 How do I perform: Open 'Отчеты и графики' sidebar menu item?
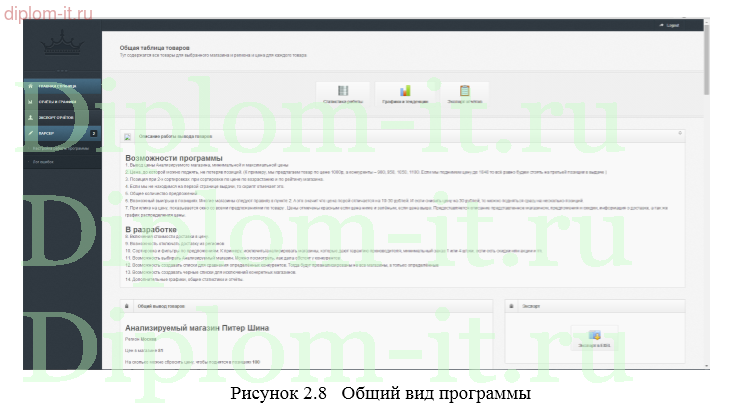tap(60, 102)
